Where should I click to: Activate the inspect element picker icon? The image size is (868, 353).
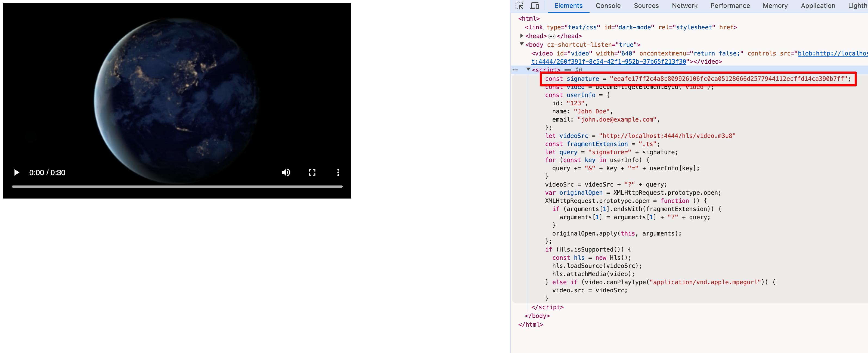point(519,6)
